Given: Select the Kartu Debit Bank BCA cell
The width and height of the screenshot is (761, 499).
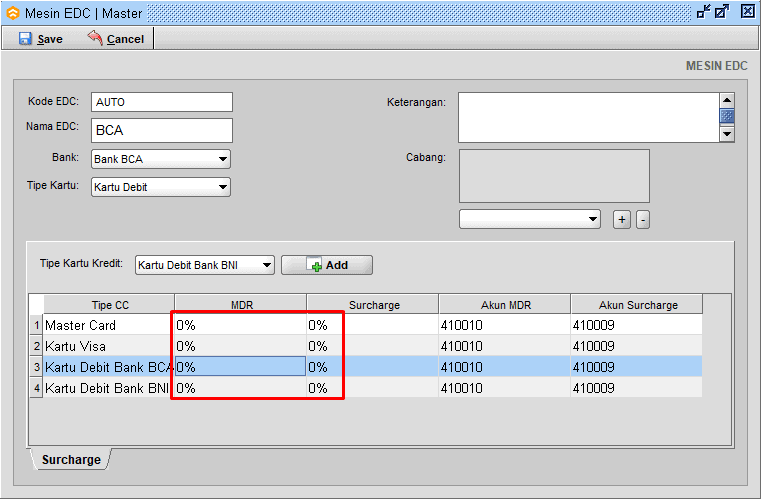Looking at the screenshot, I should [x=109, y=367].
